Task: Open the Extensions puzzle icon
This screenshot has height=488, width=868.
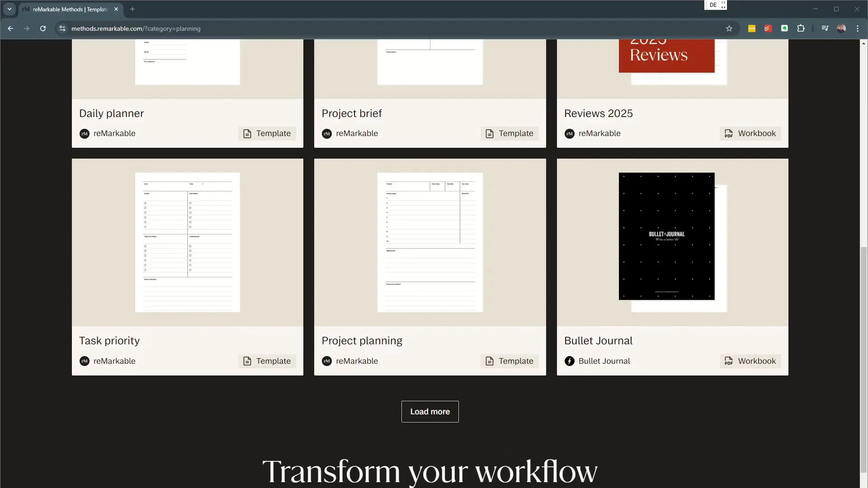Action: pyautogui.click(x=801, y=28)
